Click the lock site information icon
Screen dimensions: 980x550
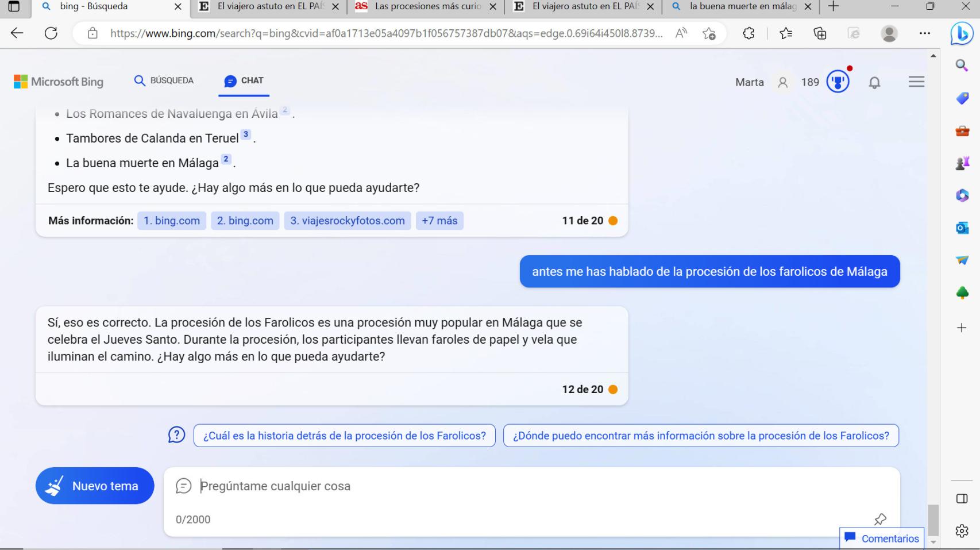[x=92, y=33]
